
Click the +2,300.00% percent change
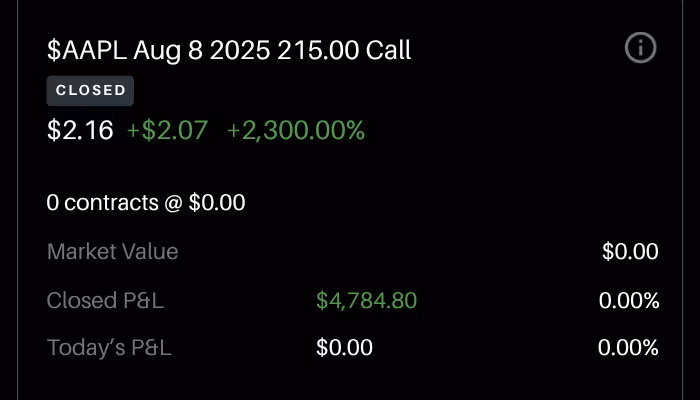[x=295, y=130]
